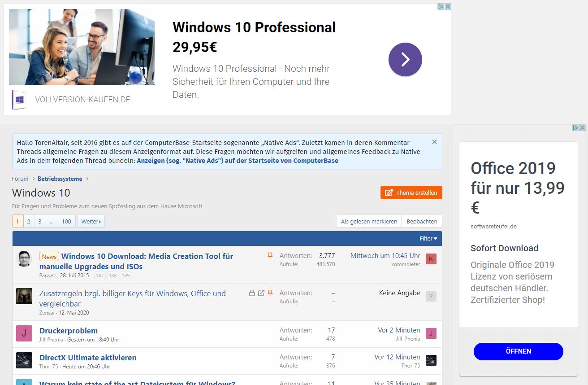
Task: Click the News label tag
Action: pos(49,257)
